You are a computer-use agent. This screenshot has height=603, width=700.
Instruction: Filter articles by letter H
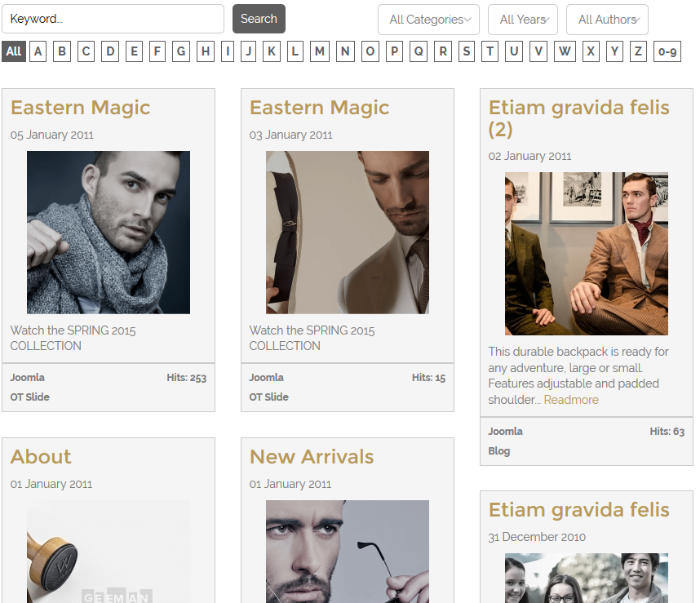point(206,51)
